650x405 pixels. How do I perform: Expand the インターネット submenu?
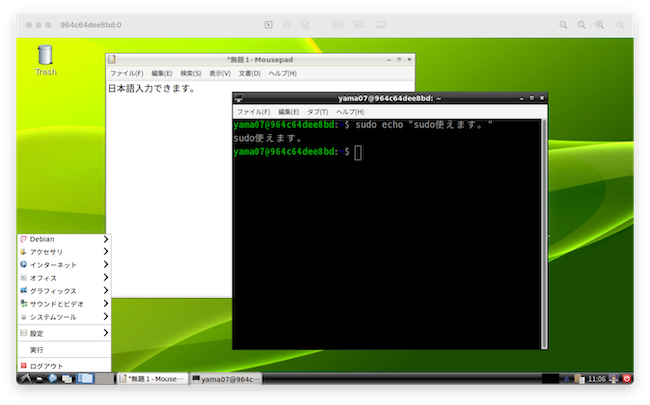coord(64,264)
